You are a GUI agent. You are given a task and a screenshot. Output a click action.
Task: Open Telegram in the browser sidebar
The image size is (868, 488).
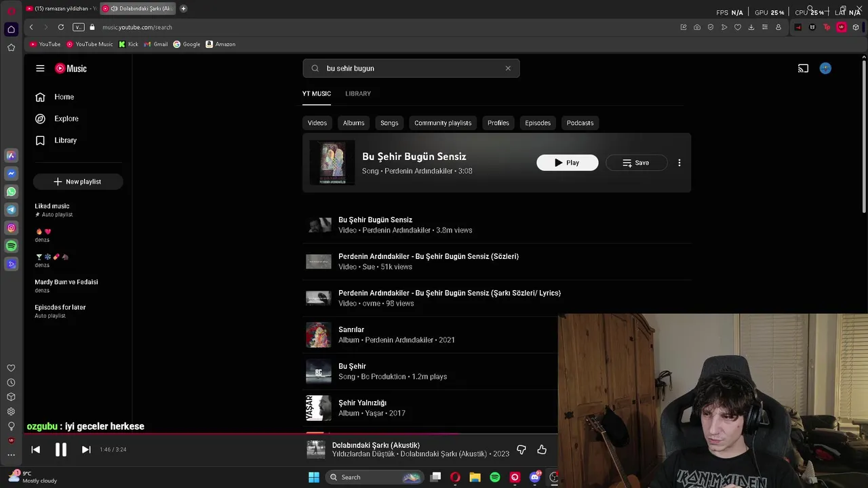point(11,210)
